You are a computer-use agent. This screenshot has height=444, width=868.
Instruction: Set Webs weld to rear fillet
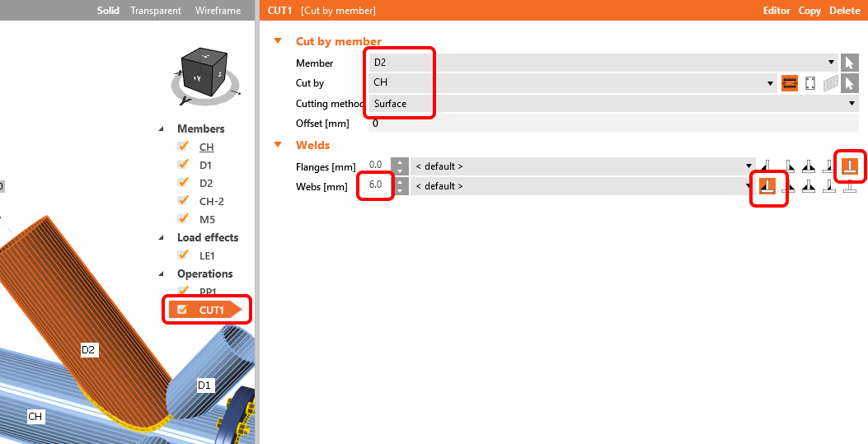click(x=767, y=186)
